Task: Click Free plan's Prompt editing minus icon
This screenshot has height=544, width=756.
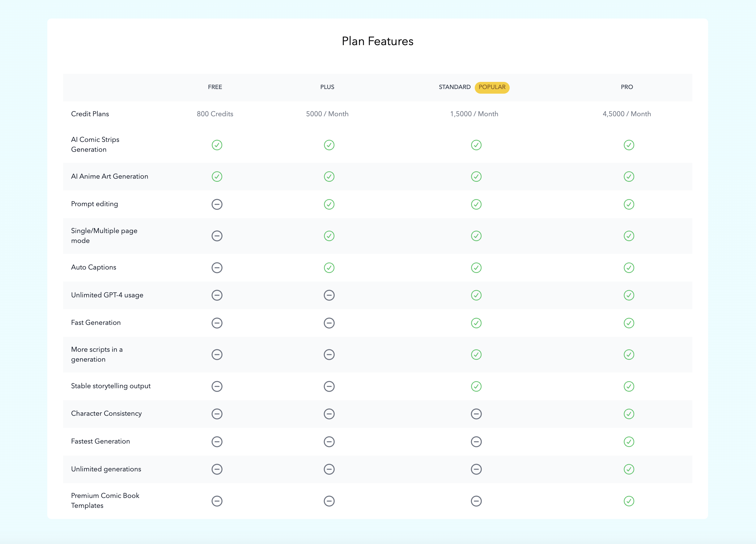Action: (x=217, y=204)
